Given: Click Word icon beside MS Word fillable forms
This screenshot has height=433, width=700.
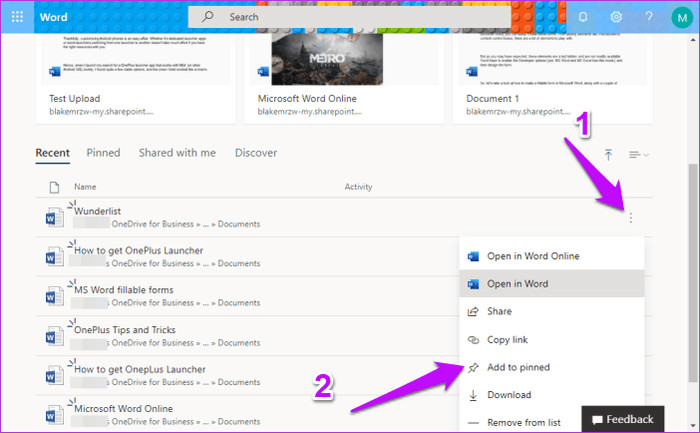Looking at the screenshot, I should coord(54,297).
